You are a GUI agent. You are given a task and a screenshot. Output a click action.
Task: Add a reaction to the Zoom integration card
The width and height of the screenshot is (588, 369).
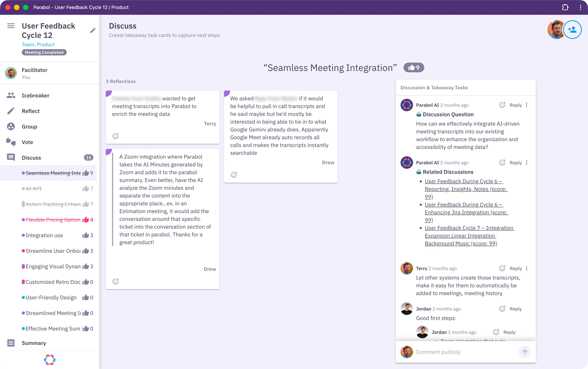[116, 281]
